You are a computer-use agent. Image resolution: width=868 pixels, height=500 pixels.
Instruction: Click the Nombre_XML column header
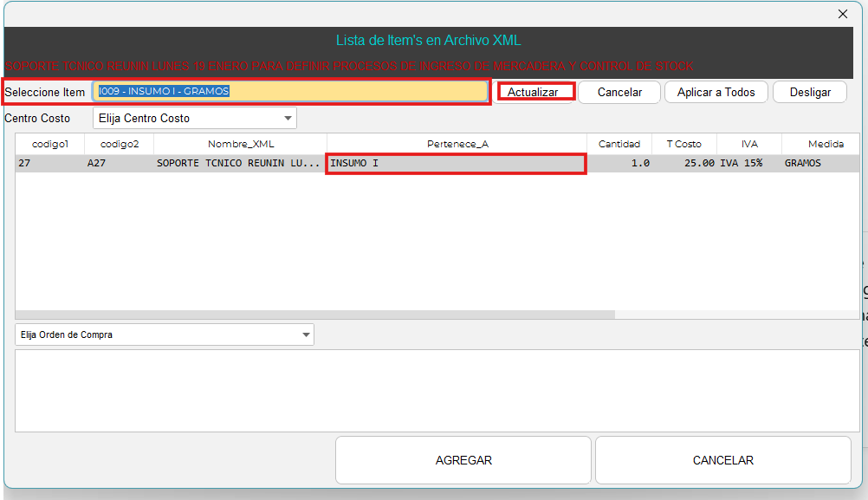pos(240,144)
